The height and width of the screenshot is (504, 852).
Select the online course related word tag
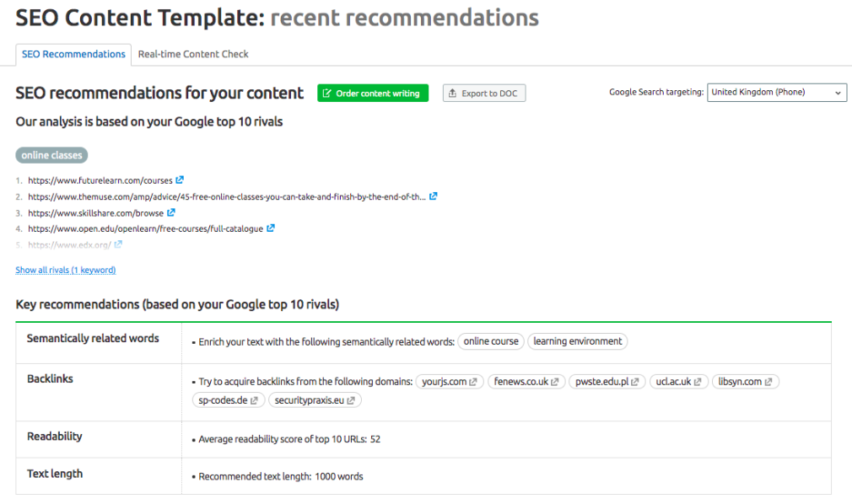[491, 341]
